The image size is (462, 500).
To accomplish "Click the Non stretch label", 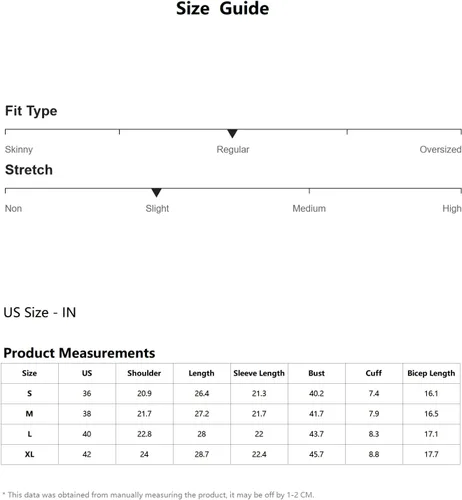I will [x=13, y=208].
